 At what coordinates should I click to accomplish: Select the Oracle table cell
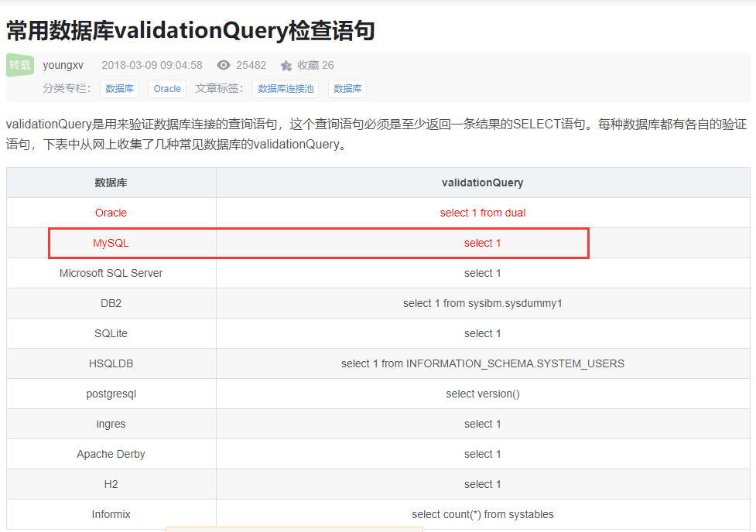pyautogui.click(x=111, y=213)
